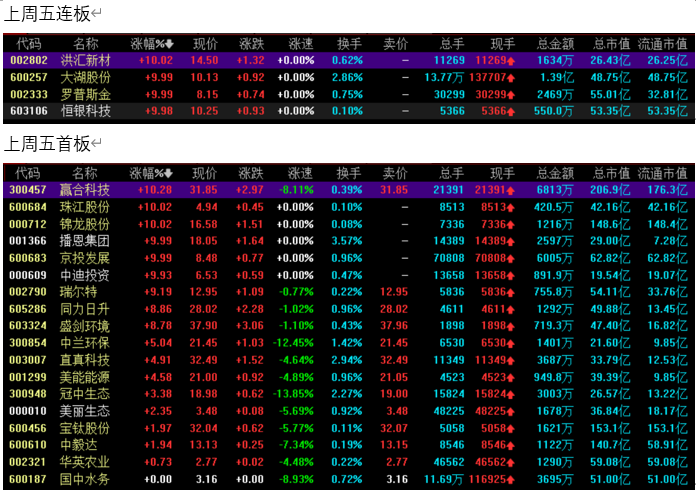Select stock name 中毅达
Image resolution: width=696 pixels, height=494 pixels.
click(x=78, y=445)
